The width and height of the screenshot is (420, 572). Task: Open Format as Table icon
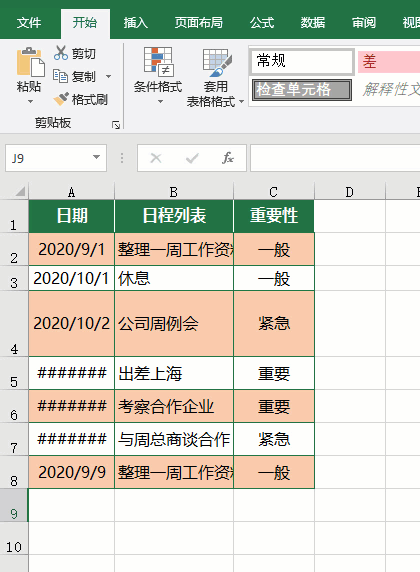[217, 62]
